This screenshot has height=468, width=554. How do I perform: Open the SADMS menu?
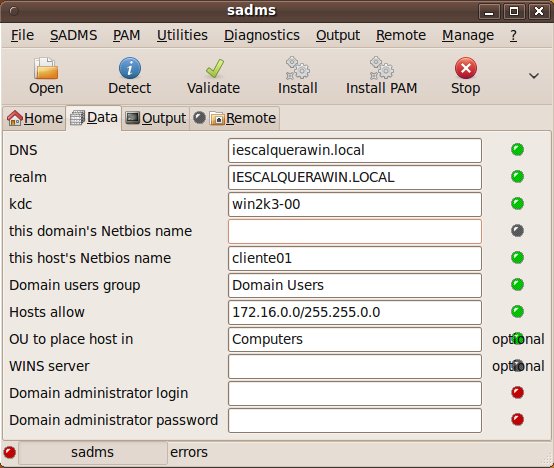click(x=73, y=35)
